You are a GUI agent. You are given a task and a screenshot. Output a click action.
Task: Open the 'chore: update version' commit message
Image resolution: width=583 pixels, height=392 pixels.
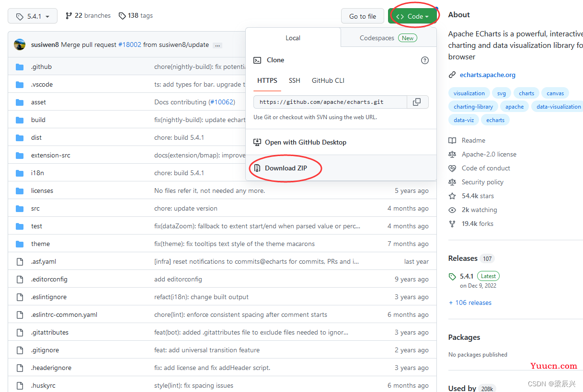pyautogui.click(x=186, y=208)
